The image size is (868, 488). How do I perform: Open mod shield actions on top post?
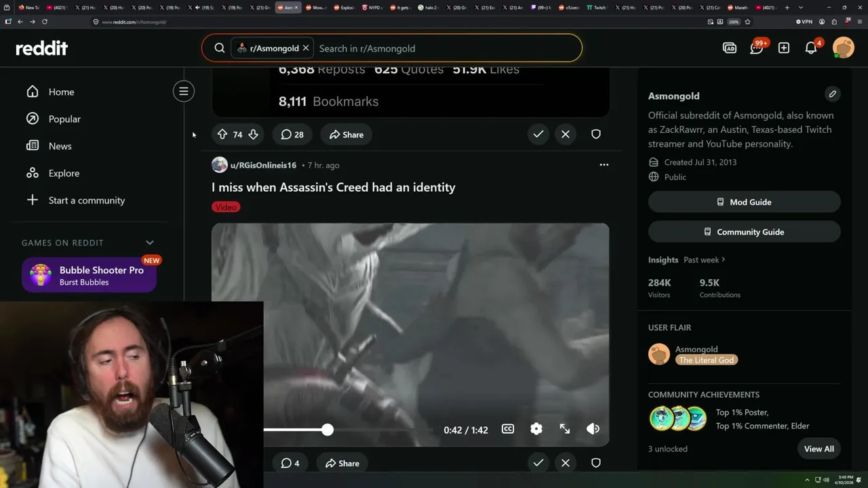596,134
